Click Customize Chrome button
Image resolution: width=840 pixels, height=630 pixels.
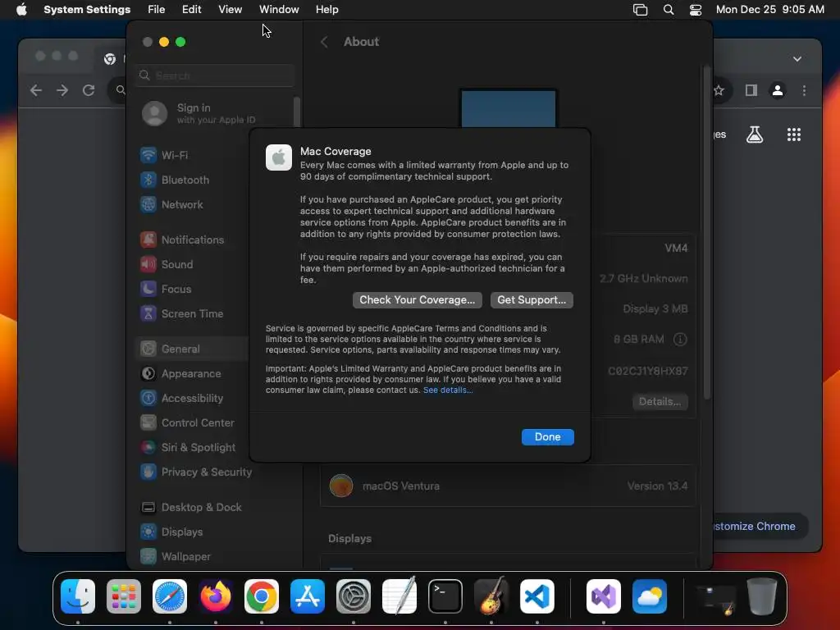coord(760,526)
